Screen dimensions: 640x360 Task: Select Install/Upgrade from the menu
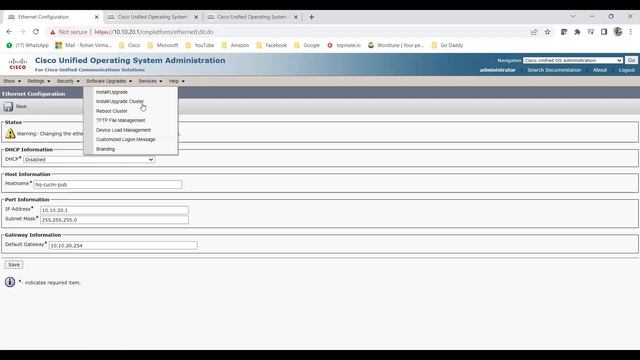click(x=112, y=92)
